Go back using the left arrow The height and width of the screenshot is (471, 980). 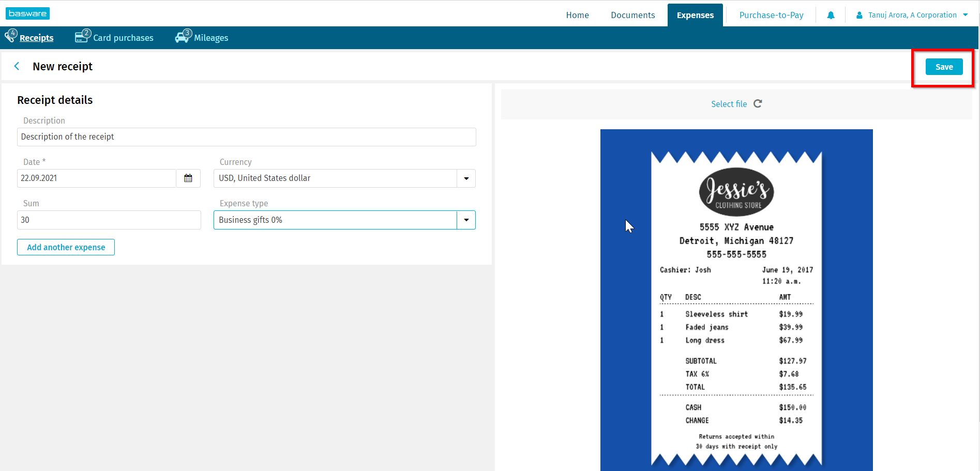17,66
